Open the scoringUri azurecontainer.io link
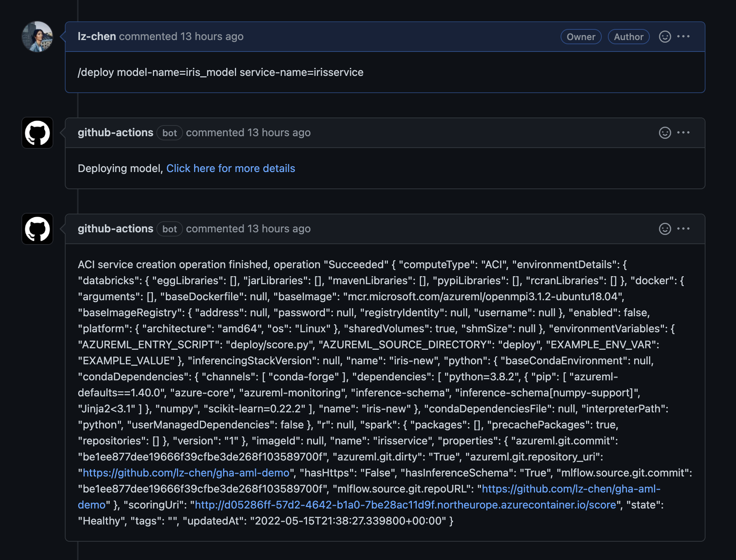This screenshot has height=560, width=736. 405,505
